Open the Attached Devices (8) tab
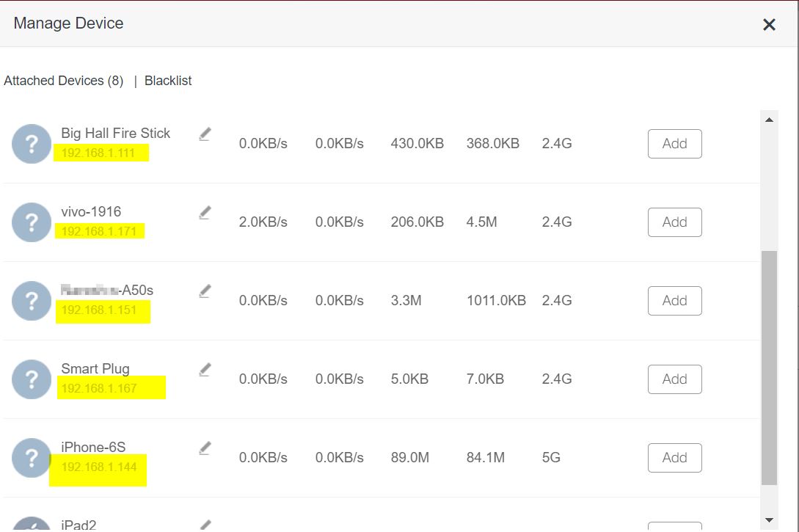The image size is (799, 532). click(x=64, y=81)
